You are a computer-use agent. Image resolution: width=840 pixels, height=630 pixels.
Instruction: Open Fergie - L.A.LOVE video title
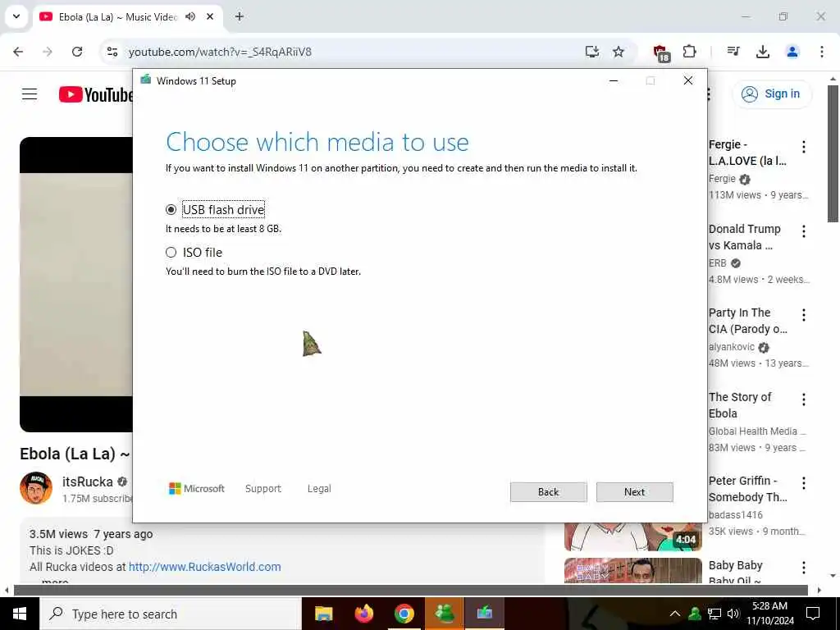click(x=747, y=153)
